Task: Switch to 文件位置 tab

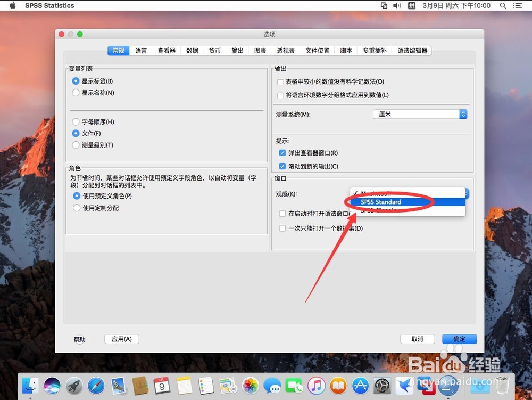Action: click(x=317, y=51)
